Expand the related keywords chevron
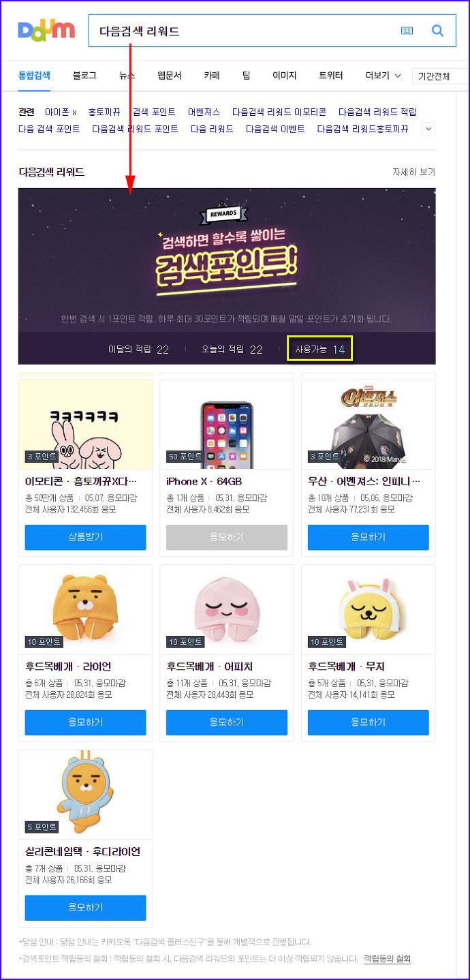The height and width of the screenshot is (980, 470). click(x=428, y=129)
